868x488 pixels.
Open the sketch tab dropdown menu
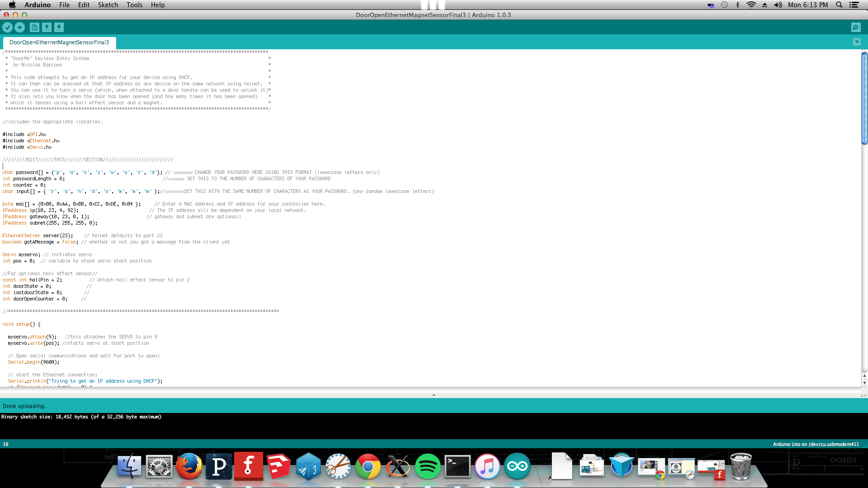857,42
